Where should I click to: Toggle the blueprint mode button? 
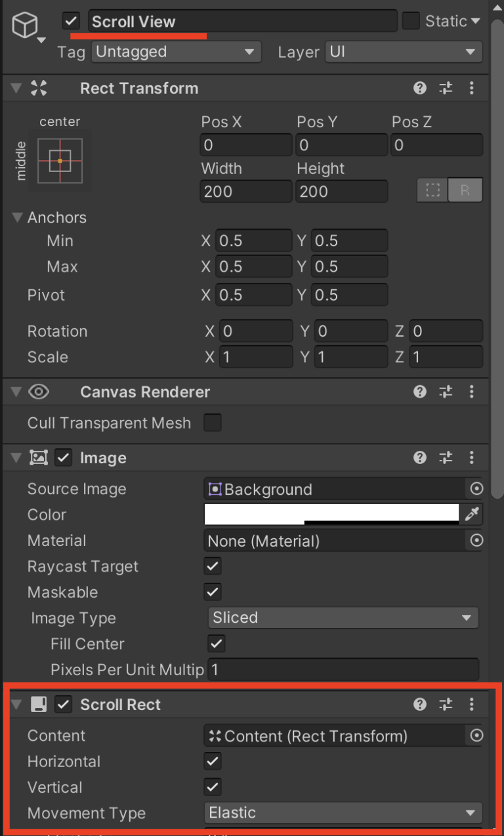point(432,190)
